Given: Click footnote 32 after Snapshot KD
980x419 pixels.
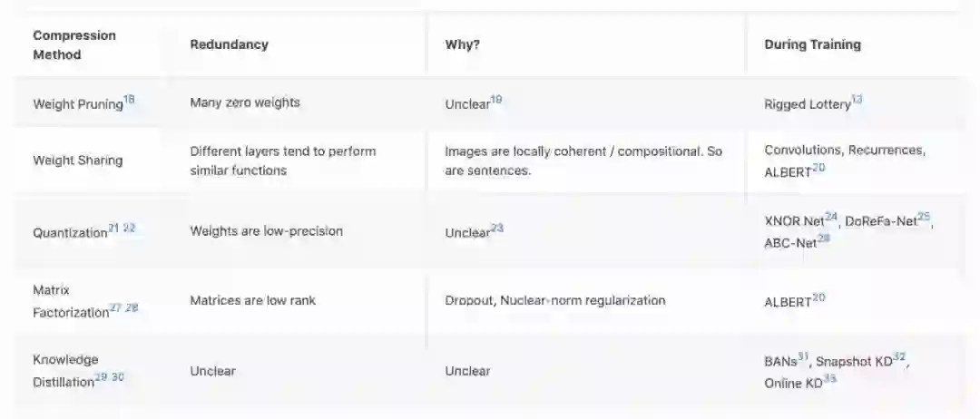Looking at the screenshot, I should pyautogui.click(x=899, y=356).
